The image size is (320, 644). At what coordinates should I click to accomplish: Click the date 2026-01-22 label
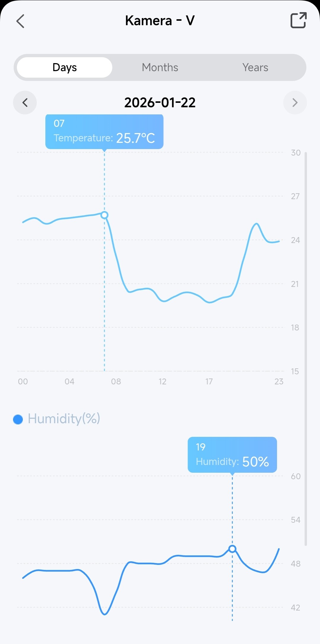[160, 103]
